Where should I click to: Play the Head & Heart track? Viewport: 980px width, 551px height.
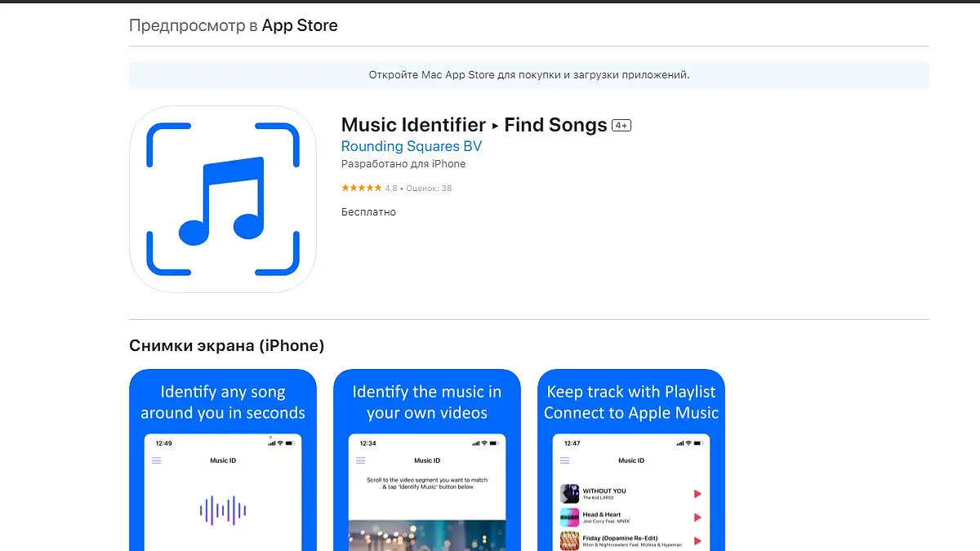pyautogui.click(x=697, y=518)
